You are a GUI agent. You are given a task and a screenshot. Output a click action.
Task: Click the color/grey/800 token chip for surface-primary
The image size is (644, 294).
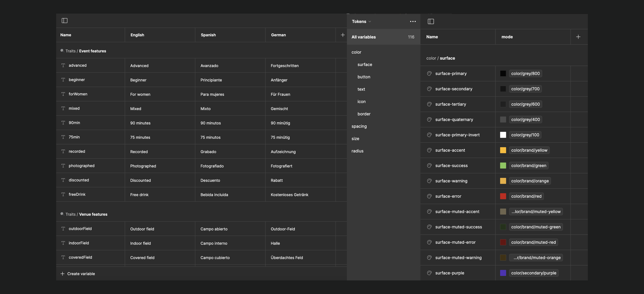point(525,73)
